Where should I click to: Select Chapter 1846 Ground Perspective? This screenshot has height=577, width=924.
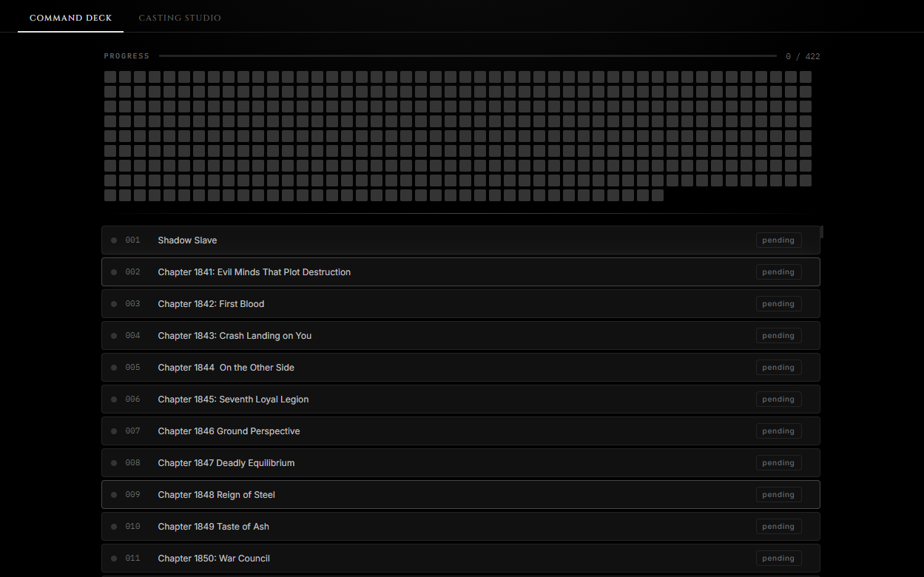point(461,431)
